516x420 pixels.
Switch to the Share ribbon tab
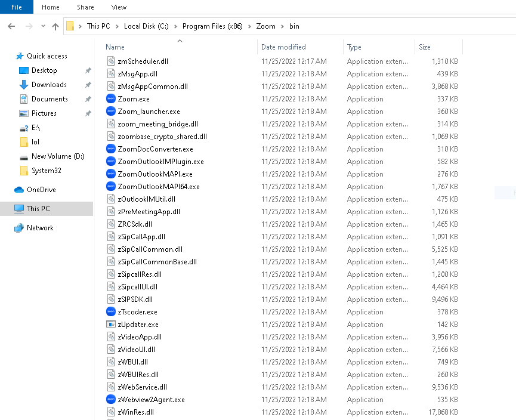(85, 7)
